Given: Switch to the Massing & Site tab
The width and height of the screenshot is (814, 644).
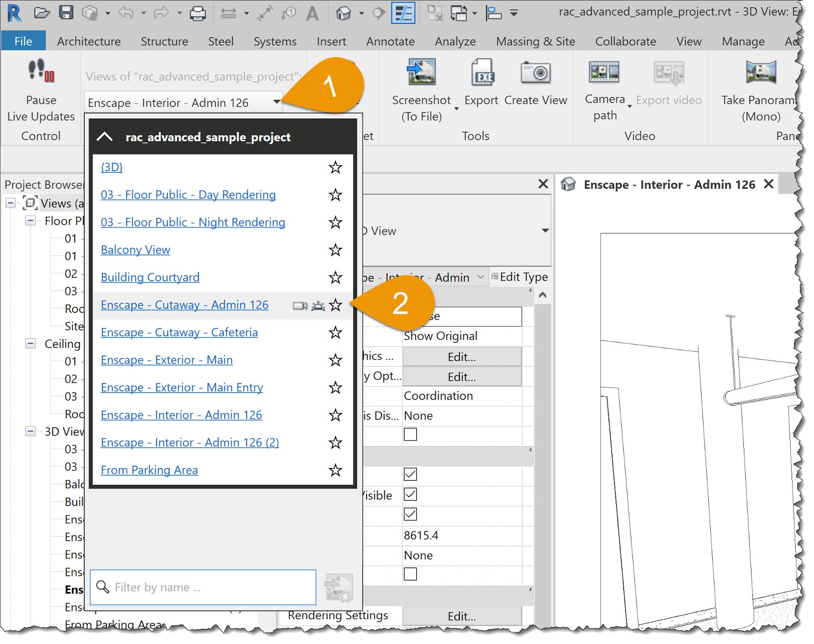Looking at the screenshot, I should point(535,41).
